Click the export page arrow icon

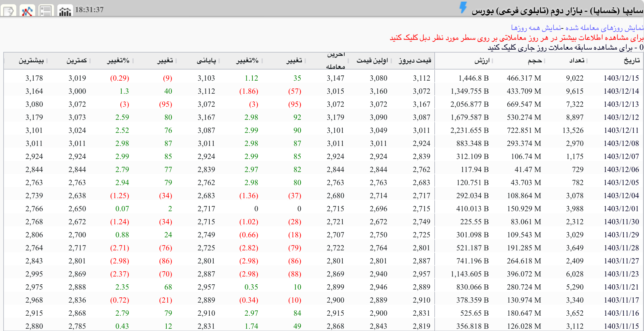[x=9, y=11]
